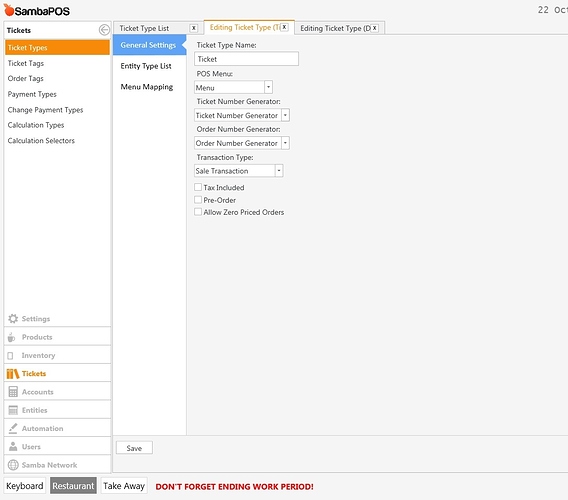Open the General Settings section

(x=149, y=45)
